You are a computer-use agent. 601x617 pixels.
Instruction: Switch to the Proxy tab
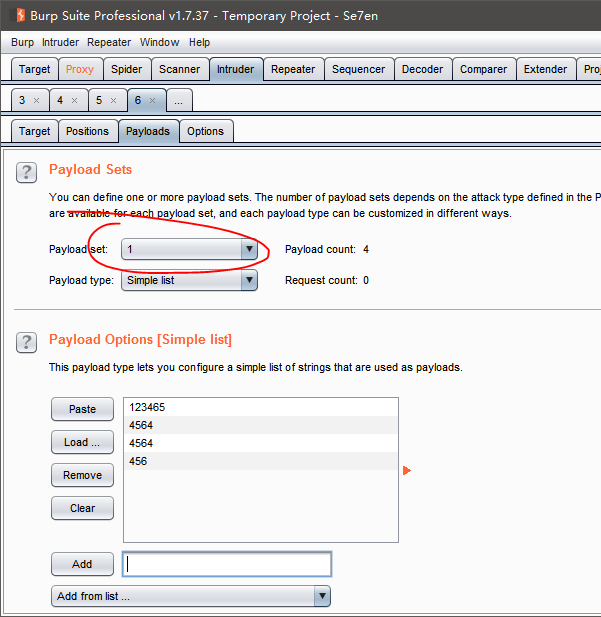[80, 69]
